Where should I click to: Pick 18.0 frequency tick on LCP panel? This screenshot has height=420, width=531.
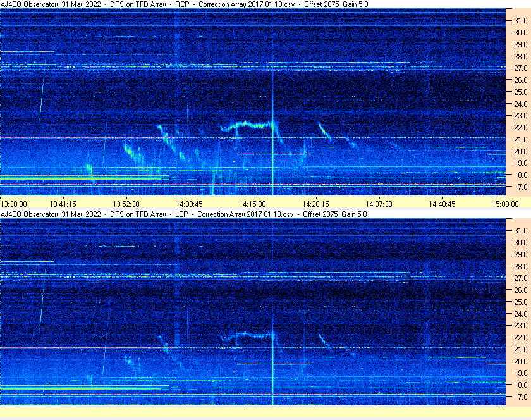[521, 385]
